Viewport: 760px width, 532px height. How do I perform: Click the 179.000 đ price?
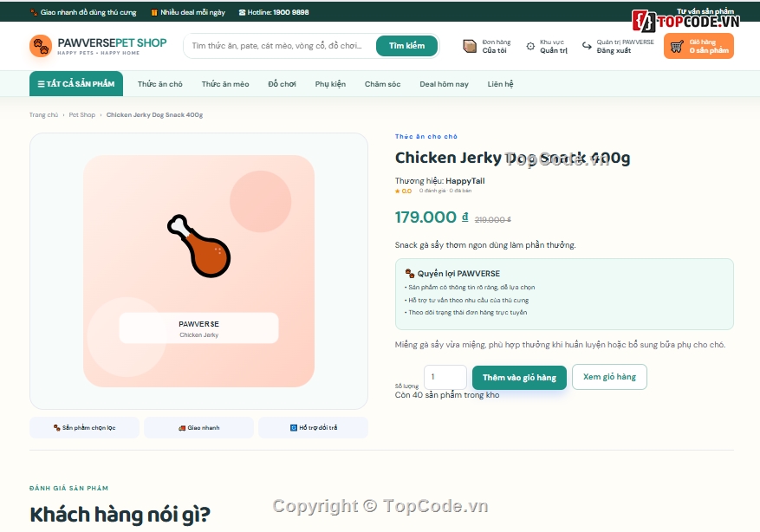click(432, 217)
